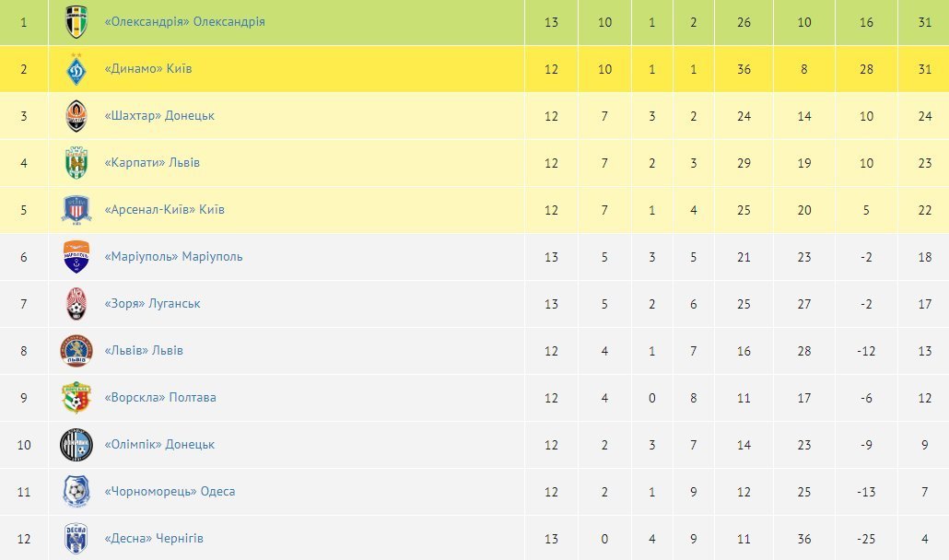Click Dynamo Kyiv's points total 31
Screen dimensions: 949x560
924,69
